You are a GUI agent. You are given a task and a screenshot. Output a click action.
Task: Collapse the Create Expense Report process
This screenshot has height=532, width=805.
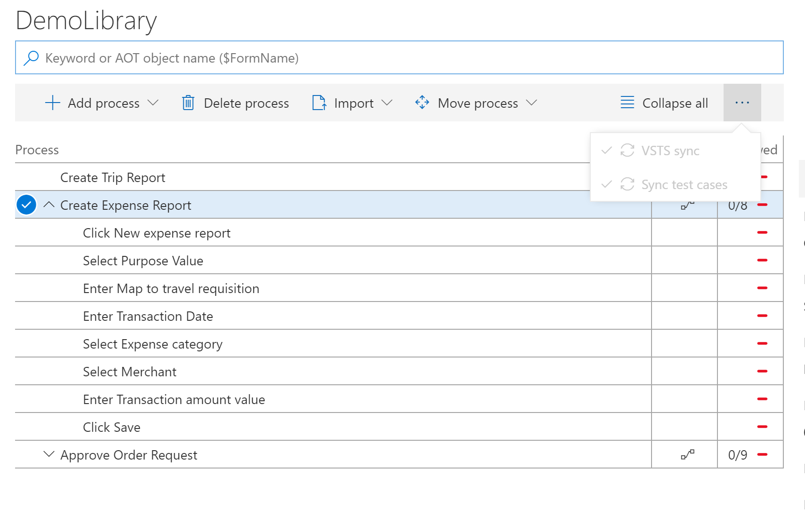tap(49, 205)
